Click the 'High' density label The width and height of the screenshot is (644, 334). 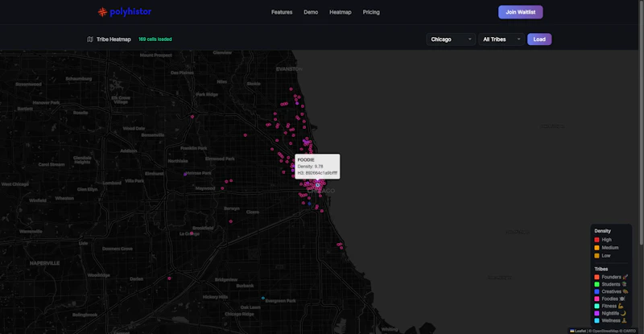coord(607,240)
